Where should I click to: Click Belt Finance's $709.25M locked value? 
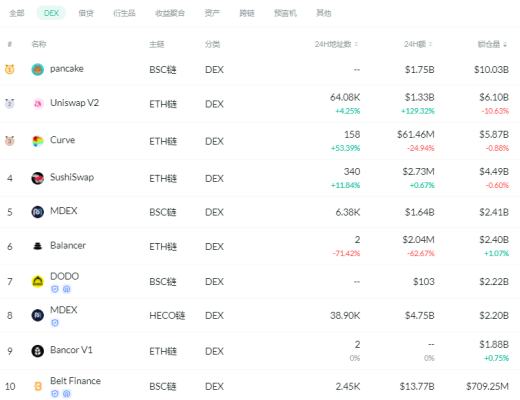487,386
